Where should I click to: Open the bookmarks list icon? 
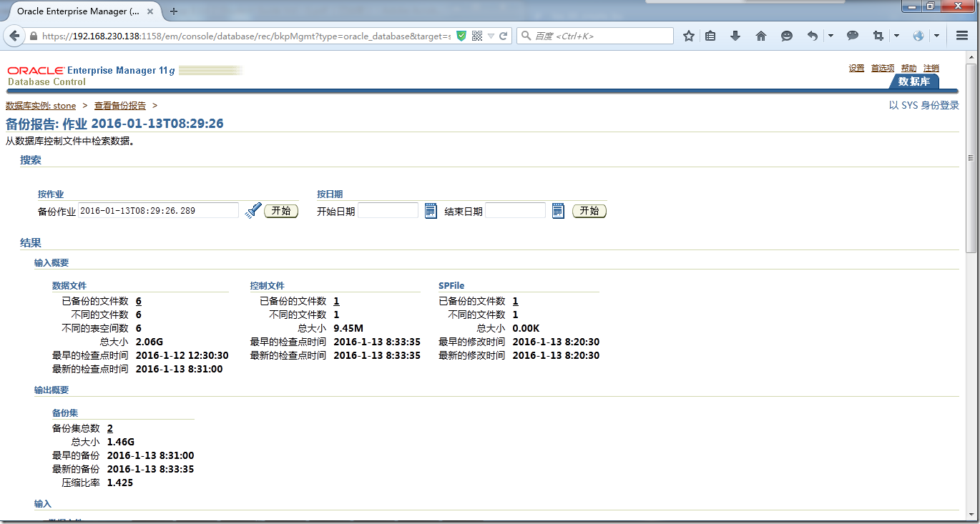click(710, 36)
